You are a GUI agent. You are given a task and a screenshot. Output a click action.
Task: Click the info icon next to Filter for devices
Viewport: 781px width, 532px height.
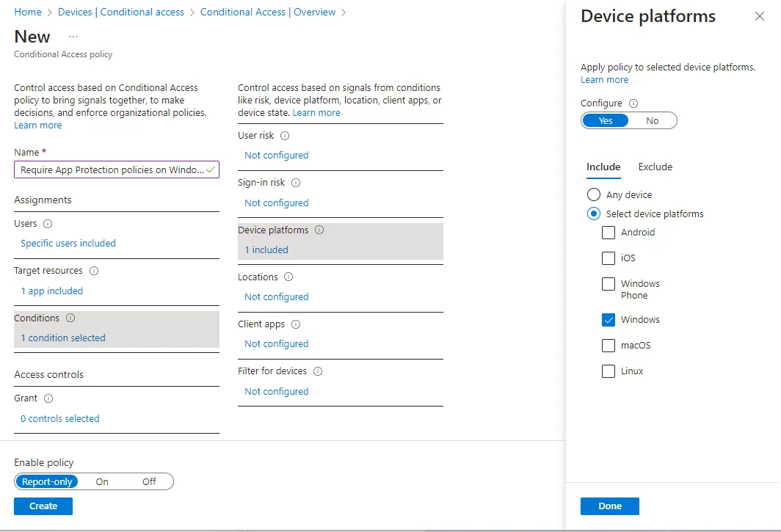(x=318, y=371)
